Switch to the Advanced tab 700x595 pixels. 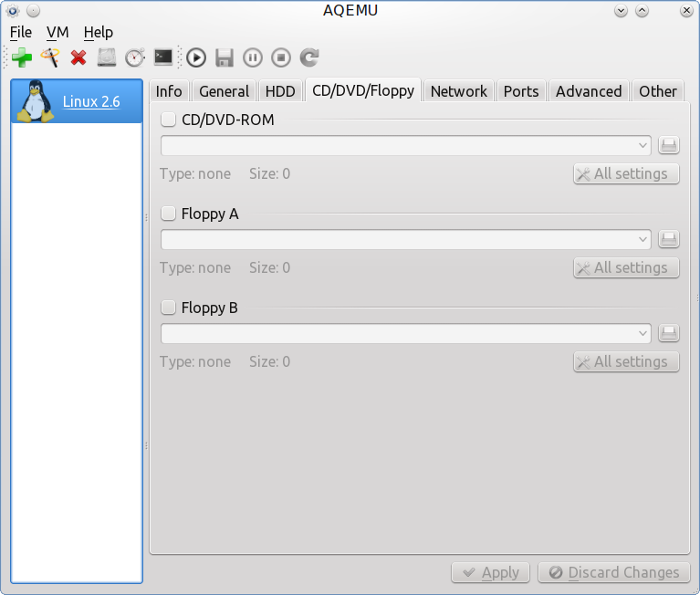click(589, 91)
